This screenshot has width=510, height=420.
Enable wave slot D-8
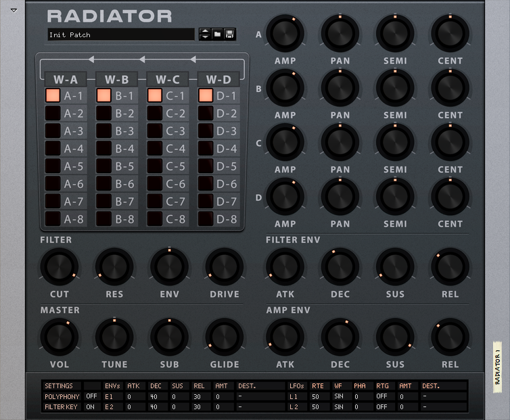pos(206,218)
